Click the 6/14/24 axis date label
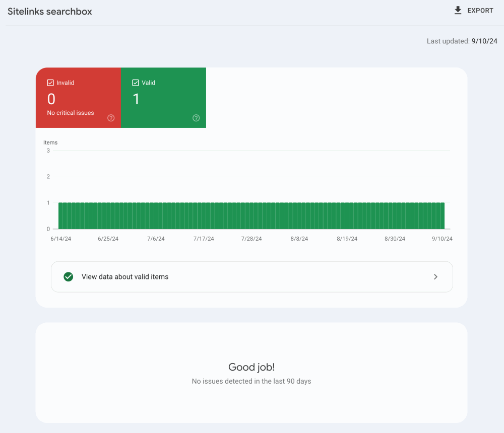The width and height of the screenshot is (504, 433). click(x=61, y=239)
